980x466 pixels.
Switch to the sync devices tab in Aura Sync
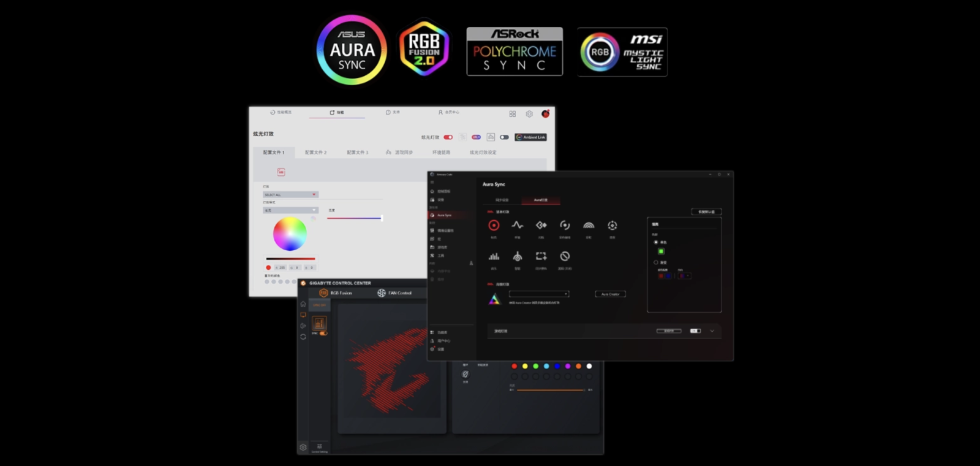502,200
